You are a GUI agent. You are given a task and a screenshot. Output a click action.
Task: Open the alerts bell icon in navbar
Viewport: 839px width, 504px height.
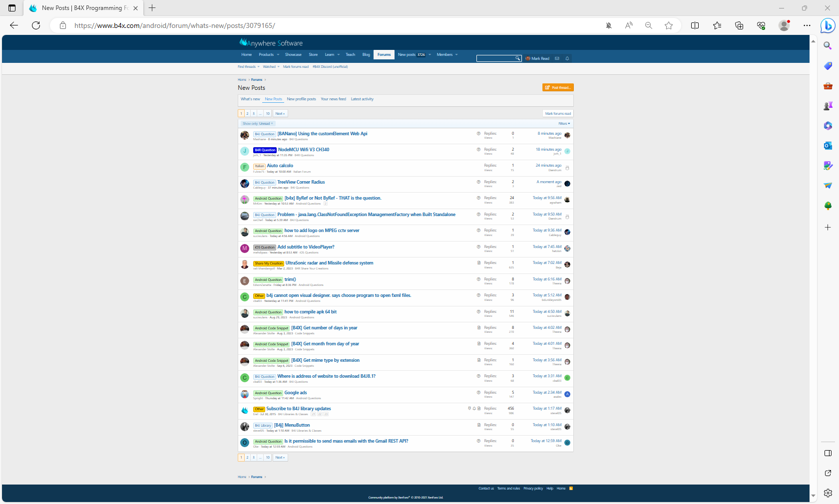click(567, 58)
